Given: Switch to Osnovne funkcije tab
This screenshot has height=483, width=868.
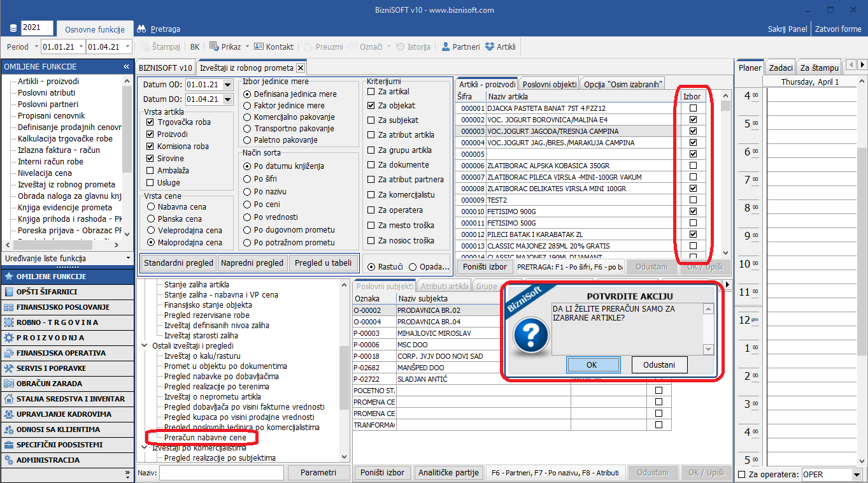Looking at the screenshot, I should click(x=94, y=29).
